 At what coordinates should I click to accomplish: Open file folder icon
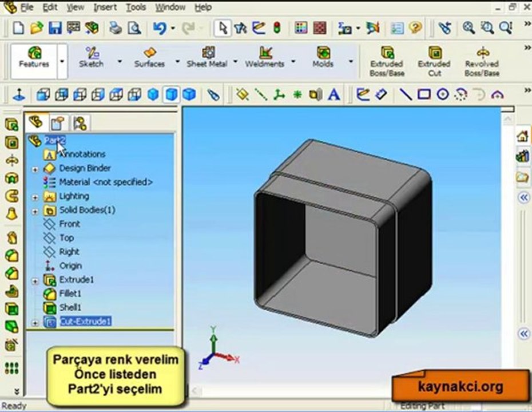point(37,28)
